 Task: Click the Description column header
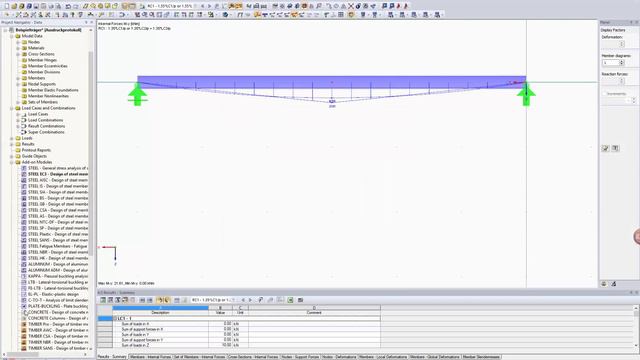[x=160, y=313]
